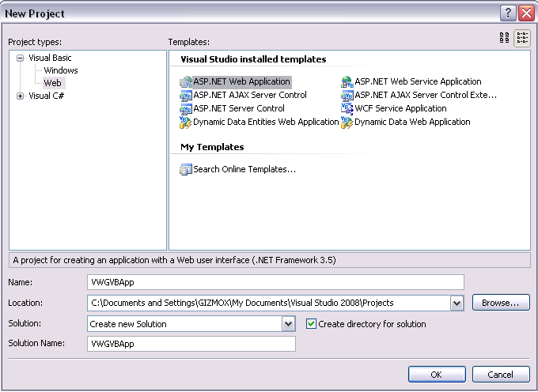Image resolution: width=538 pixels, height=392 pixels.
Task: Select WCF Service Application template text
Action: tap(400, 108)
